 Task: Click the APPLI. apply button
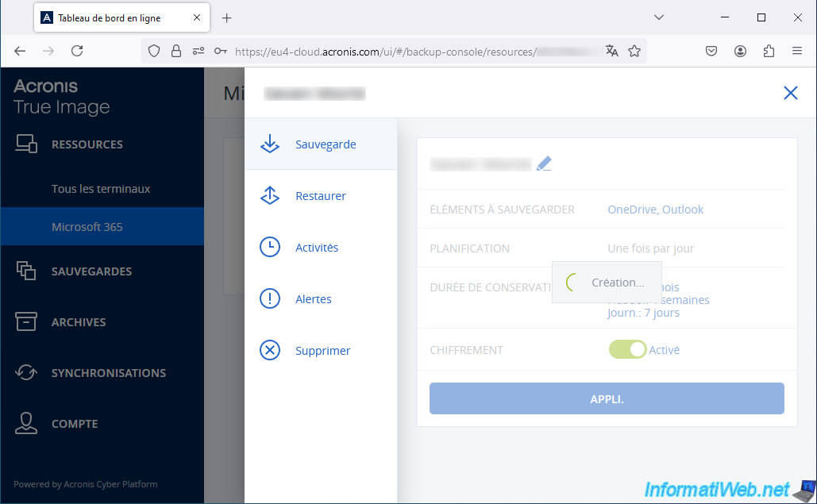point(607,398)
